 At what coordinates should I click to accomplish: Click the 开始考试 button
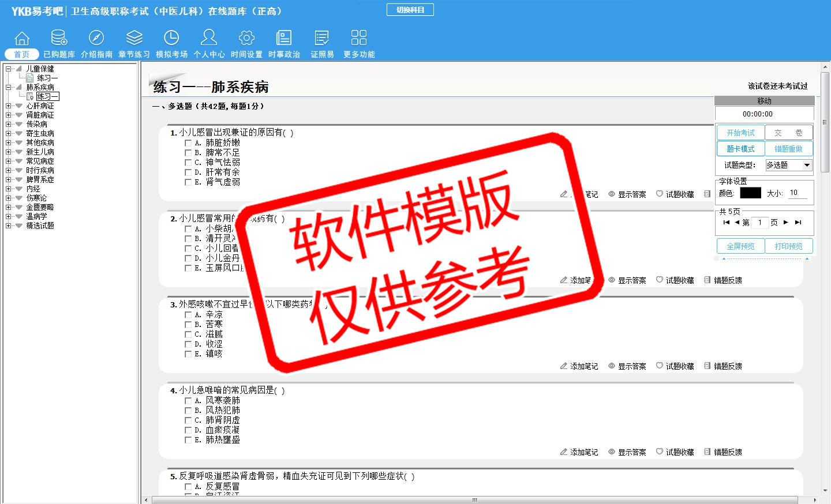click(x=740, y=133)
